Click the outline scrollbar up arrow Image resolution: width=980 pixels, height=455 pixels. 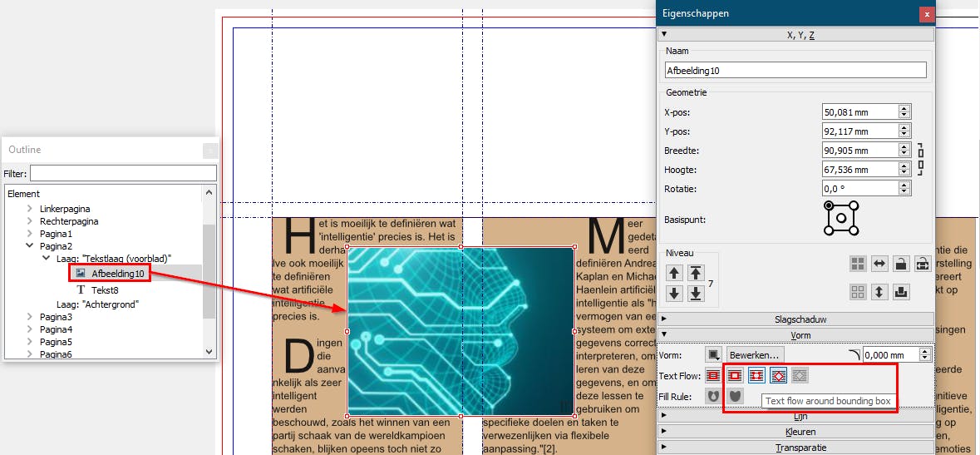coord(210,191)
